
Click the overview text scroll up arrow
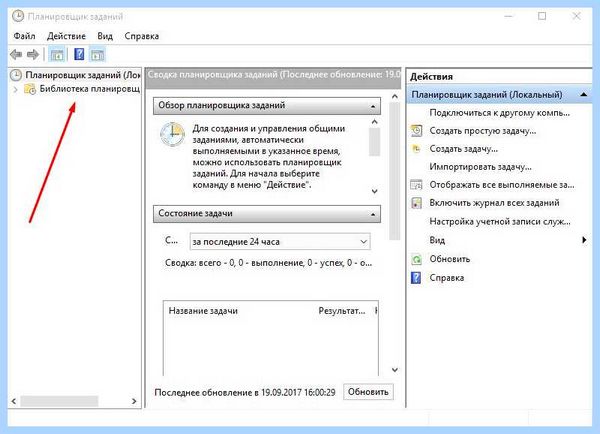(x=375, y=122)
